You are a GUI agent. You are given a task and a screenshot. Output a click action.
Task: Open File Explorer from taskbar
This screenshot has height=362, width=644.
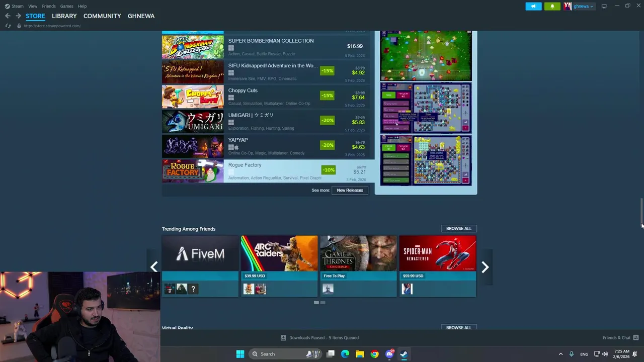click(x=360, y=354)
